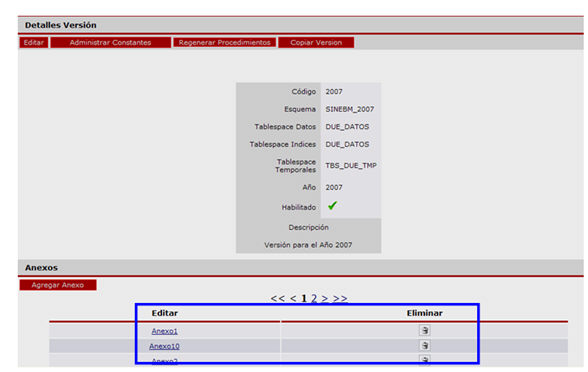Open Administrar Constantes
Viewport: 588px width, 372px height.
tap(111, 43)
